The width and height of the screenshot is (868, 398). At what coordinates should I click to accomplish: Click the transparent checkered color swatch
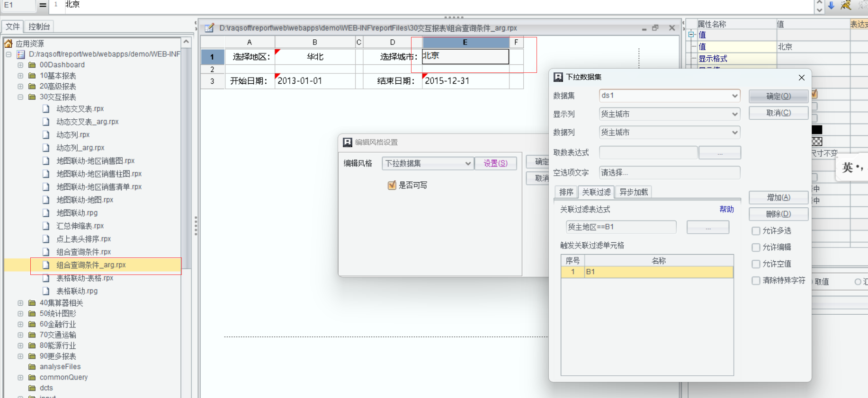pyautogui.click(x=817, y=142)
